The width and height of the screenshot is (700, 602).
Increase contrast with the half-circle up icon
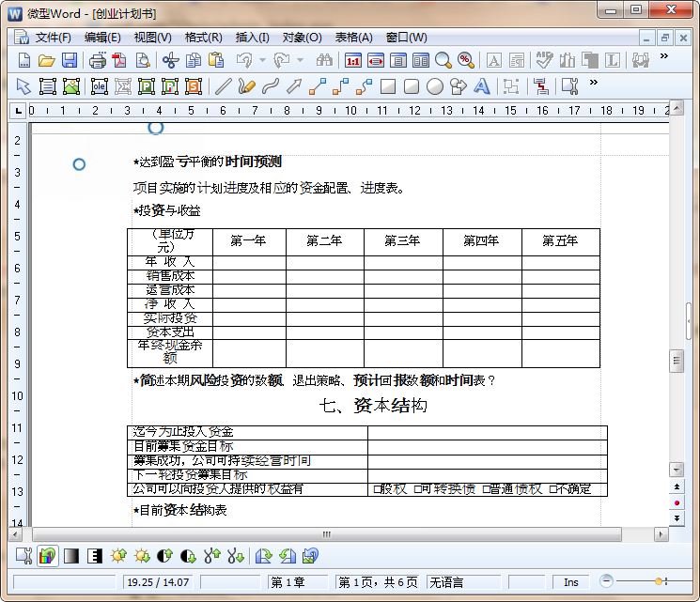[165, 556]
